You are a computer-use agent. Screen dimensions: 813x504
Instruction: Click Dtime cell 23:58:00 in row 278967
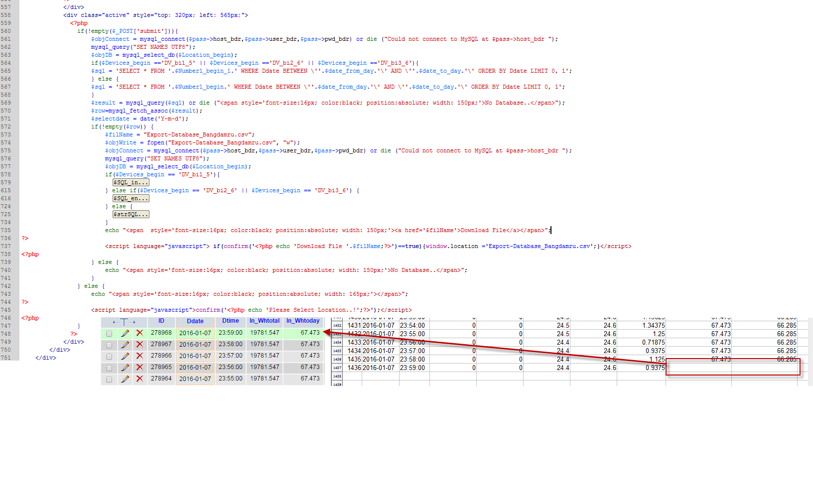tap(231, 344)
